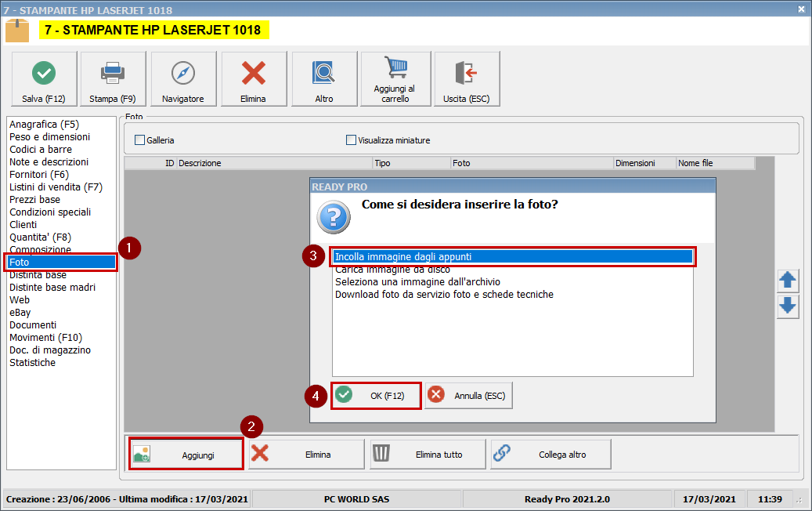Click the blue question mark dialog icon
This screenshot has width=812, height=511.
[x=334, y=217]
